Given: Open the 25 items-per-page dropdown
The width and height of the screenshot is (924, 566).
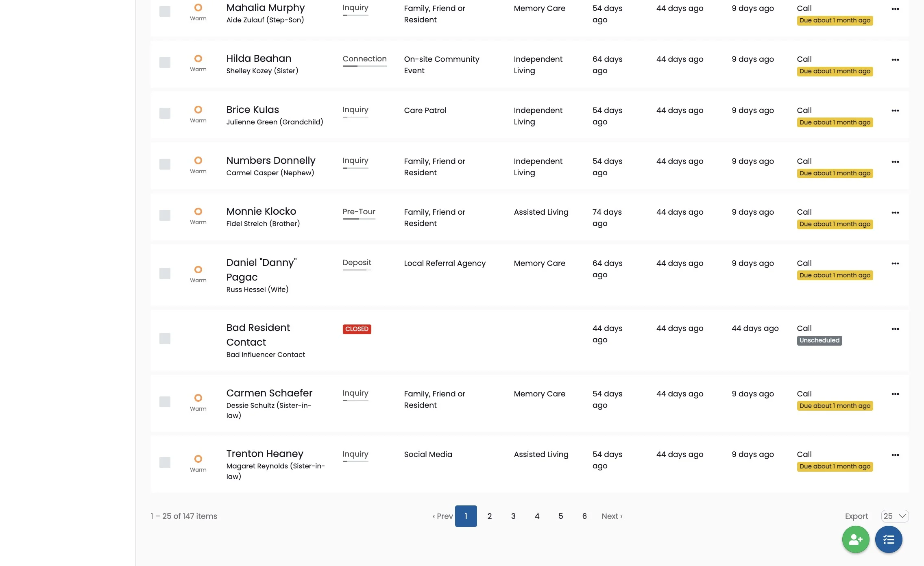Looking at the screenshot, I should pos(895,516).
